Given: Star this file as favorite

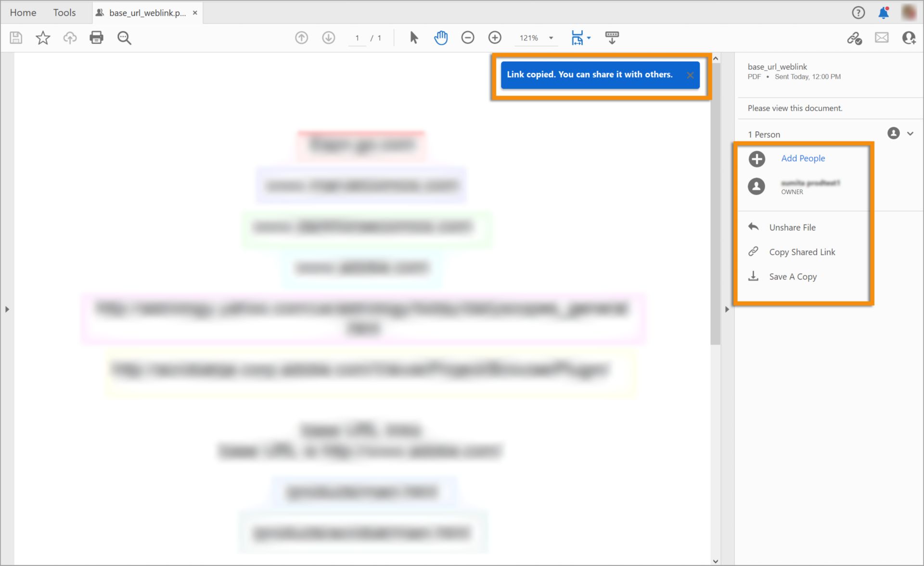Looking at the screenshot, I should point(43,38).
